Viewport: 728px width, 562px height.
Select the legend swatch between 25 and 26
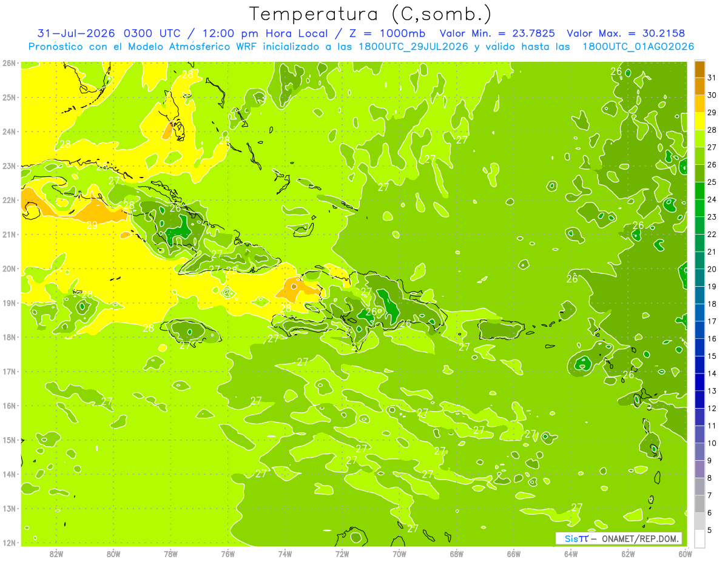click(699, 173)
